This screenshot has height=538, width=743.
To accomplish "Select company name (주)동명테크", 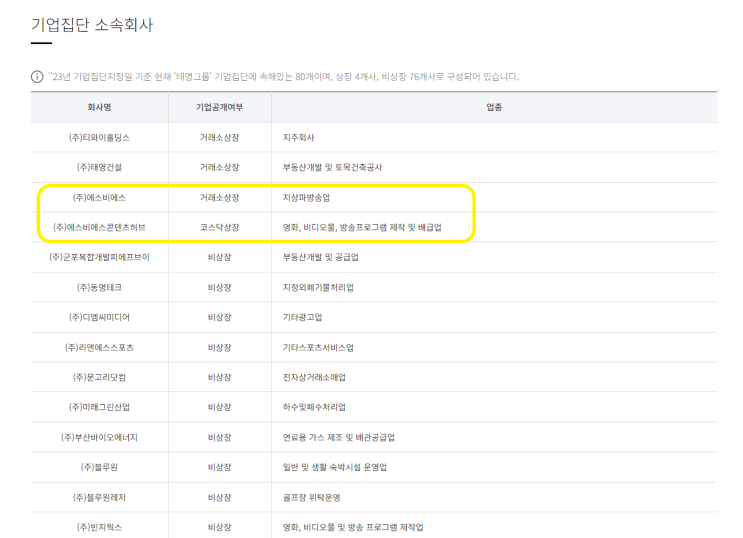I will (x=100, y=288).
